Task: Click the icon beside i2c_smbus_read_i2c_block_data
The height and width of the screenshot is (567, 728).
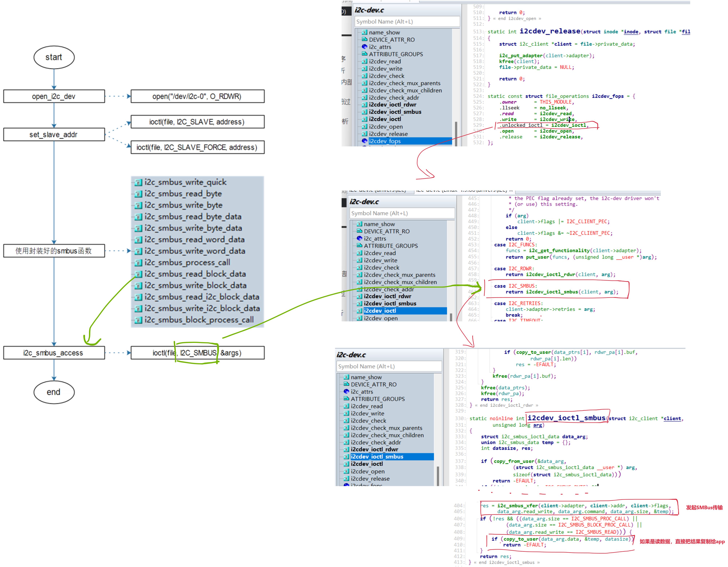Action: point(138,297)
